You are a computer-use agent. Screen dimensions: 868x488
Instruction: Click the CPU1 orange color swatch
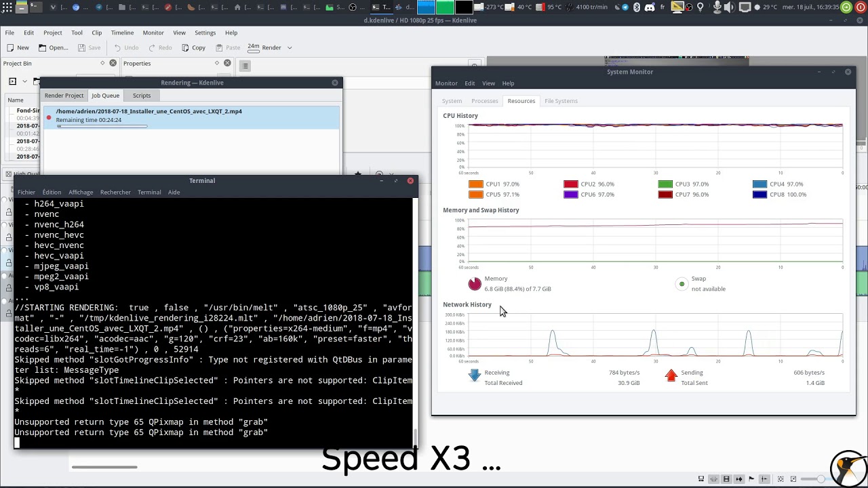point(475,184)
